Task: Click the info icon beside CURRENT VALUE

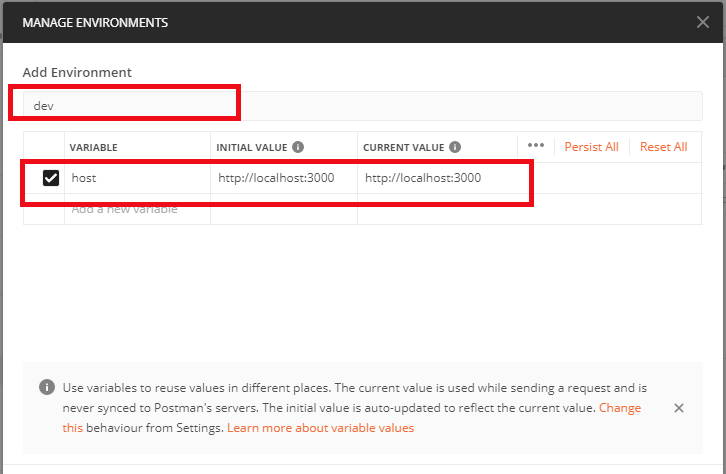Action: tap(455, 147)
